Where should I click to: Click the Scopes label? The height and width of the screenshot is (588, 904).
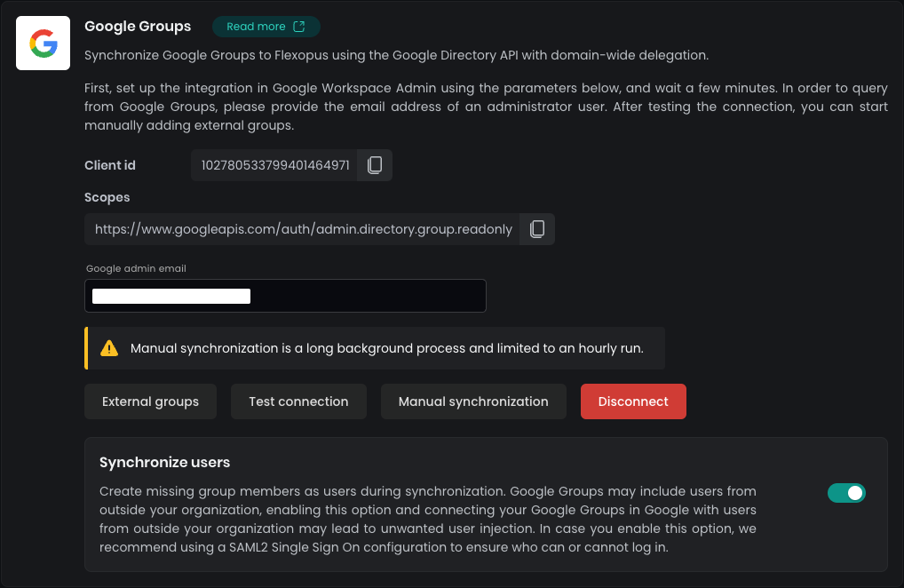107,197
